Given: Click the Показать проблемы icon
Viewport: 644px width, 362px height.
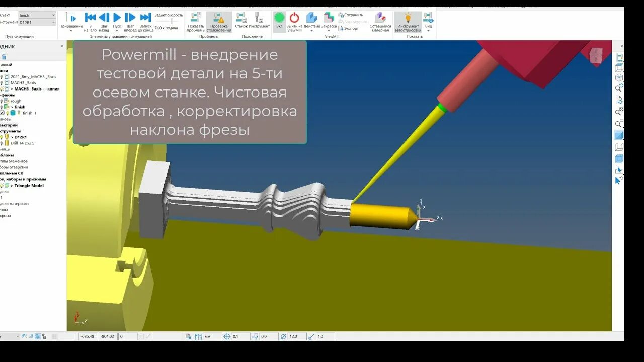Looking at the screenshot, I should (196, 22).
